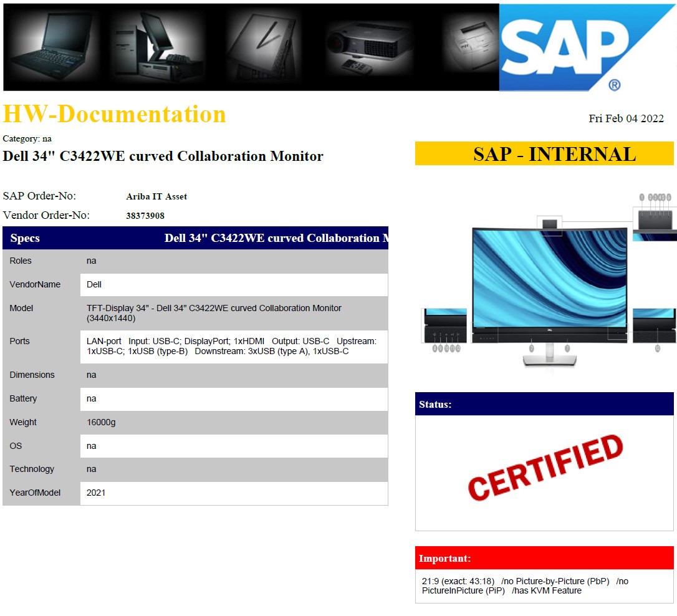Select the date Fri Feb 04 2022
This screenshot has width=677, height=616.
pos(626,118)
